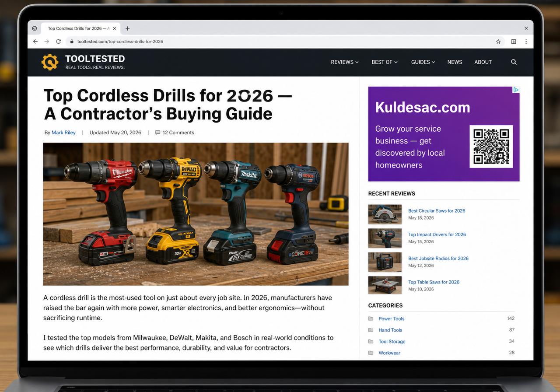This screenshot has width=560, height=392.
Task: Reload the page with refresh icon
Action: click(x=58, y=42)
